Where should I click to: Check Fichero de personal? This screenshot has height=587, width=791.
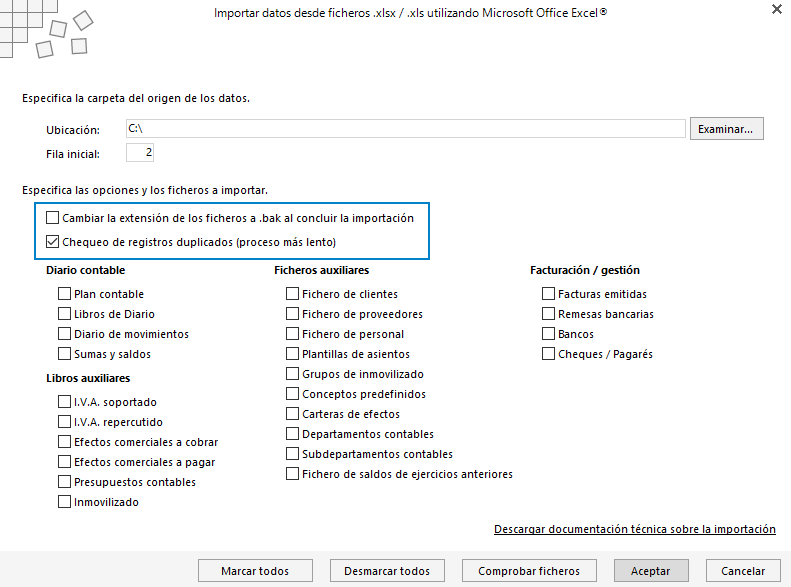coord(292,334)
